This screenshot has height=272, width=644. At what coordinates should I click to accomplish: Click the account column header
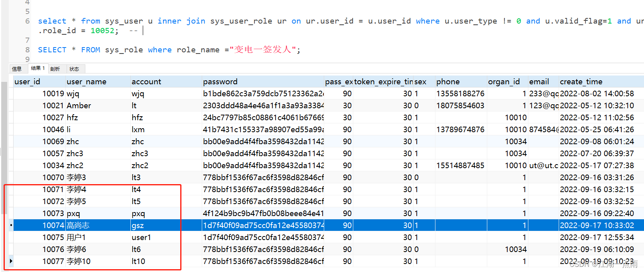[x=166, y=81]
